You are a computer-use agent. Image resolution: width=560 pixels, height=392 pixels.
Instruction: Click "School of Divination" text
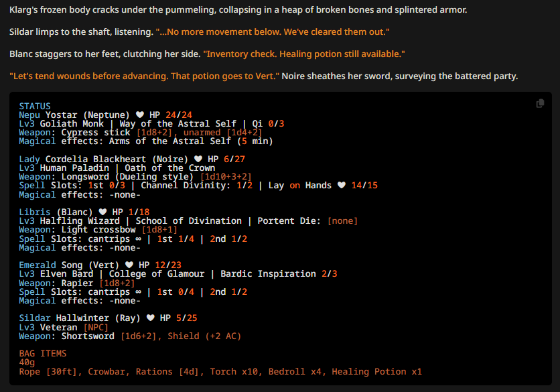tap(189, 221)
